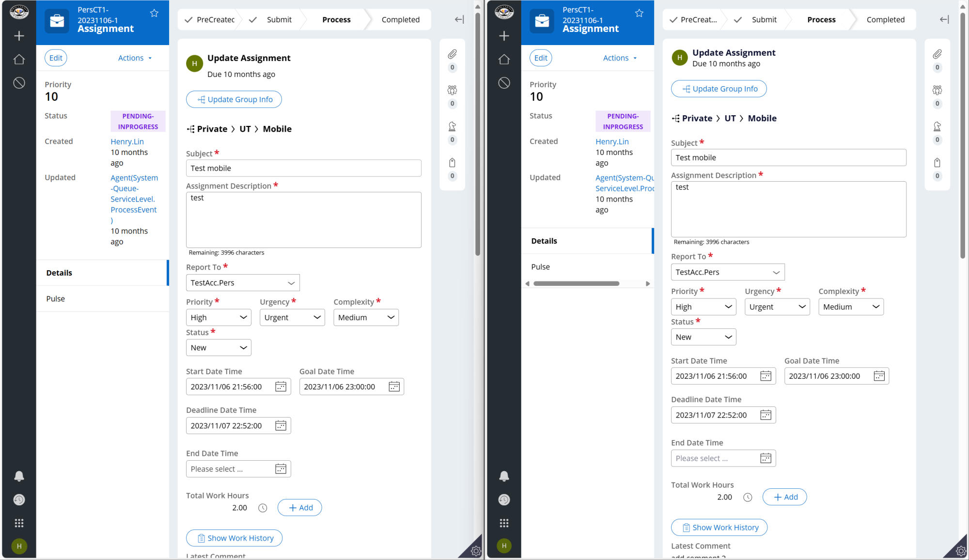Click the home icon in right sidebar
The image size is (969, 560).
[x=504, y=60]
